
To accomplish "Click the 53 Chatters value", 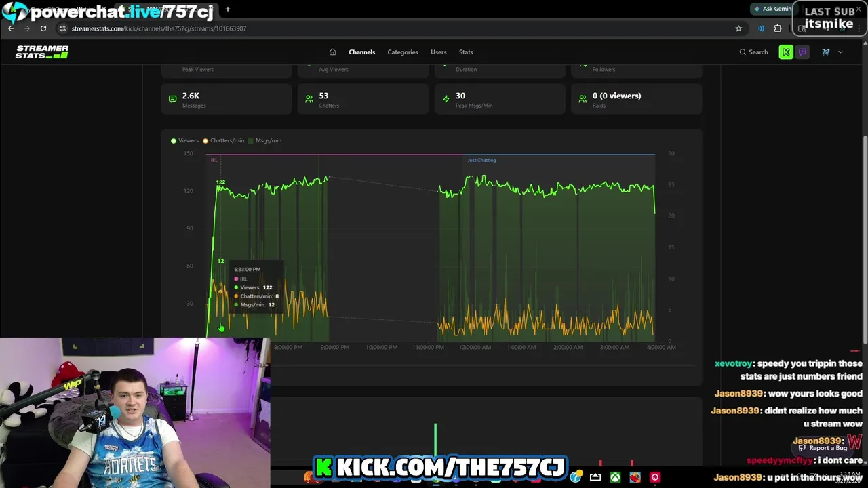I will 323,96.
